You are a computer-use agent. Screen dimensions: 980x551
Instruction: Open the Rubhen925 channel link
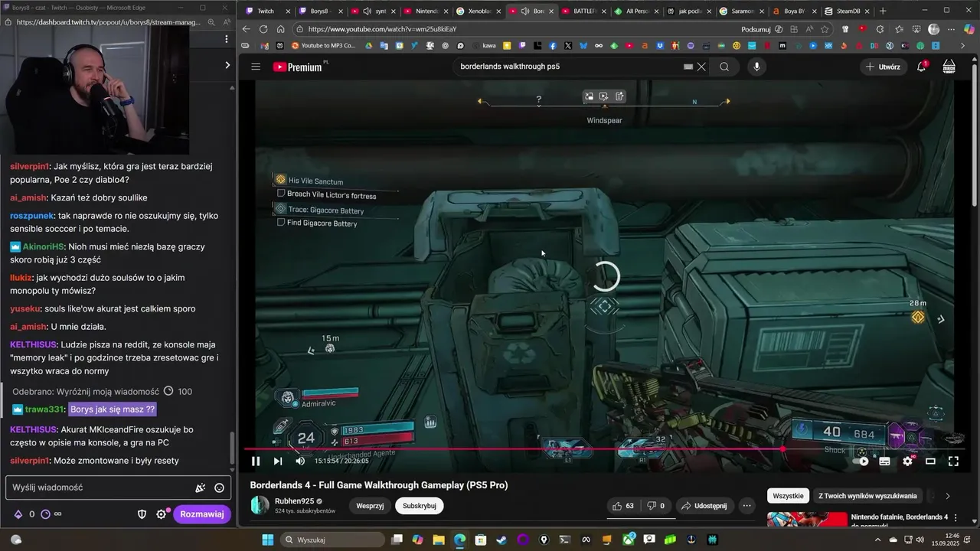[x=295, y=501]
